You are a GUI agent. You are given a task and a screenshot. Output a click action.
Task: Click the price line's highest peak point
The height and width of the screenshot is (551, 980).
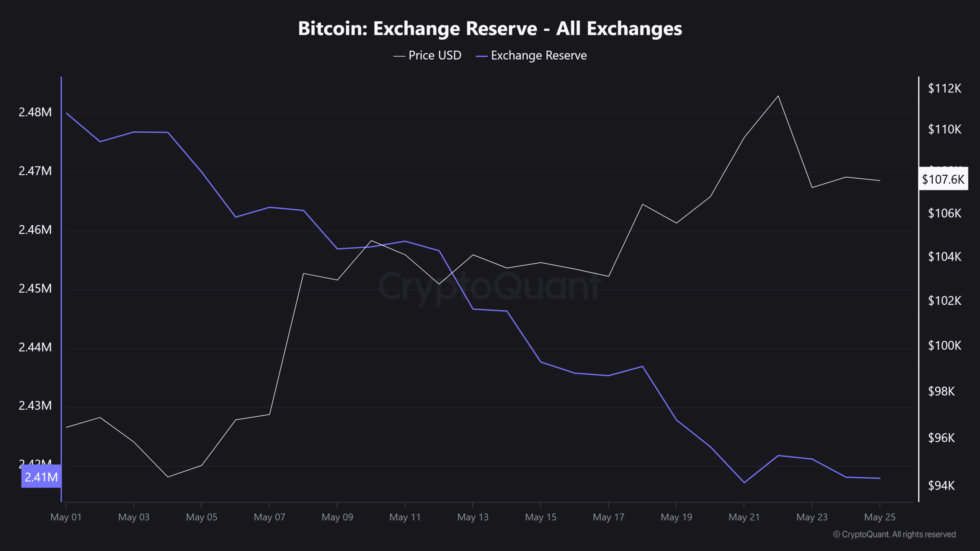778,96
